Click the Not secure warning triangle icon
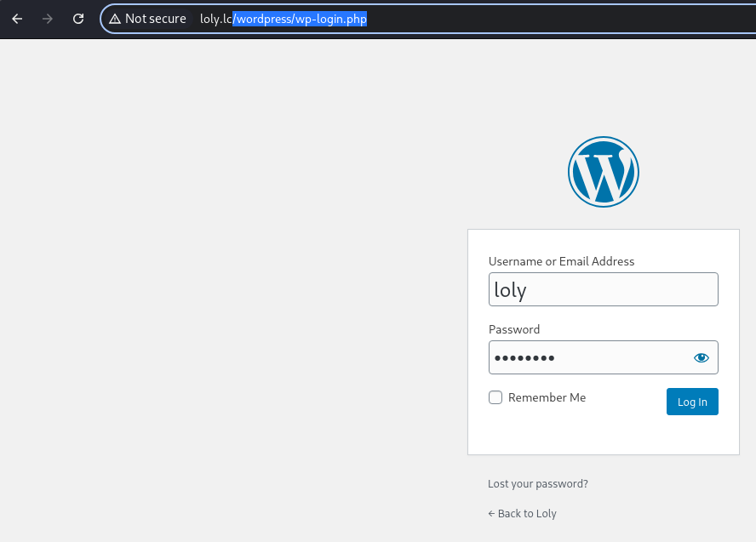 click(115, 19)
